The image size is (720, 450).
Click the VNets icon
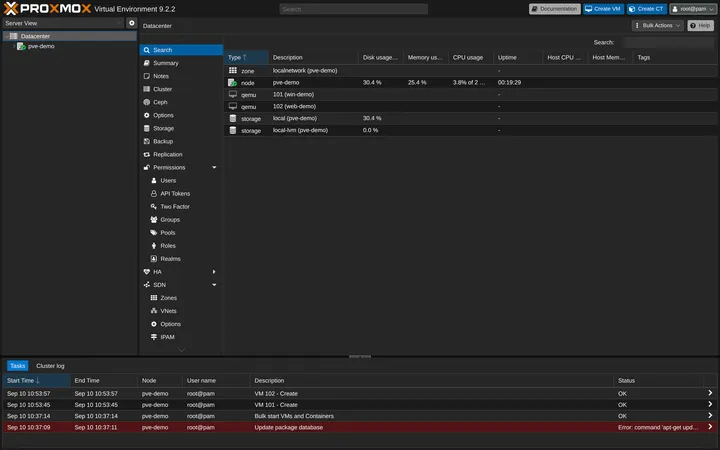pos(154,311)
